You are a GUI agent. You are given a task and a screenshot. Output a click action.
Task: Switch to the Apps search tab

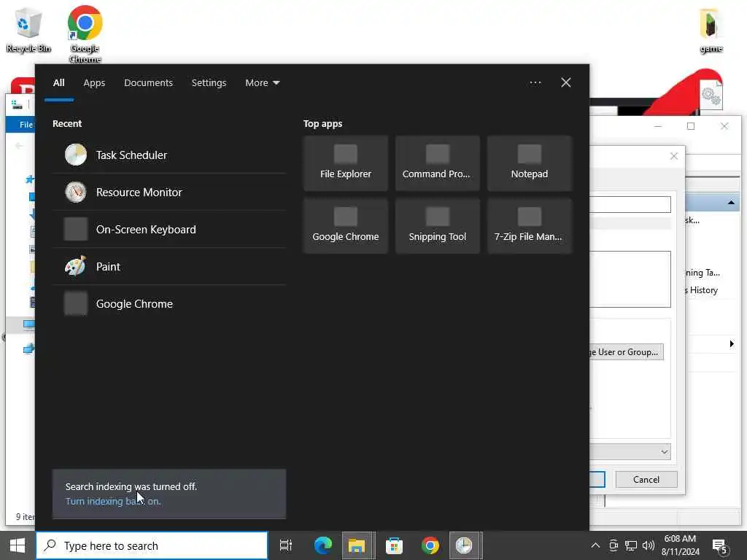[x=94, y=83]
